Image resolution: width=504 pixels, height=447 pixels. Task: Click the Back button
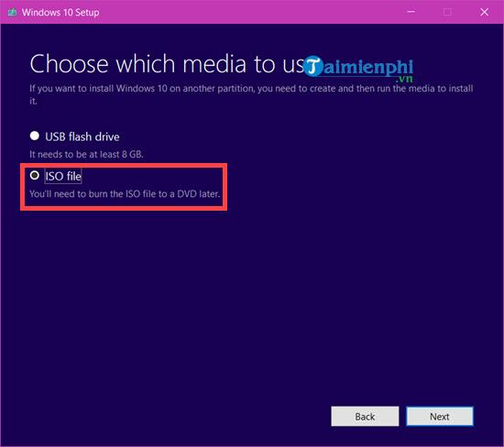tap(365, 417)
